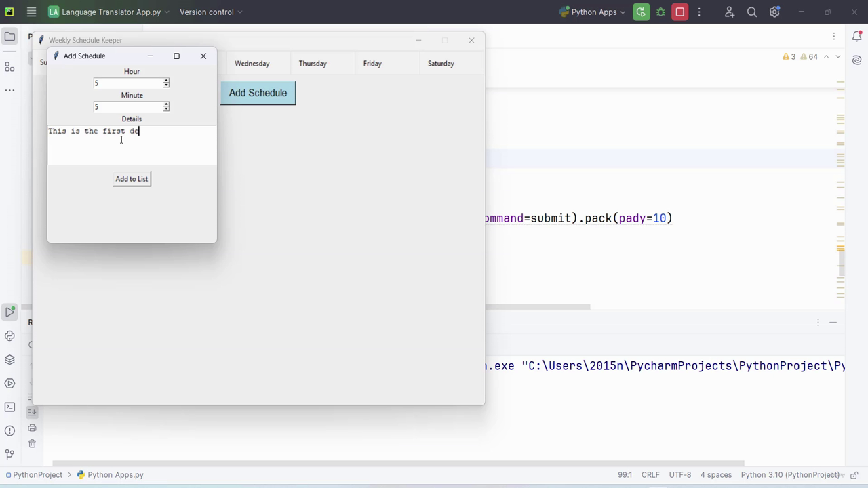The height and width of the screenshot is (488, 868).
Task: Open Code With Me collaboration icon
Action: tap(729, 12)
